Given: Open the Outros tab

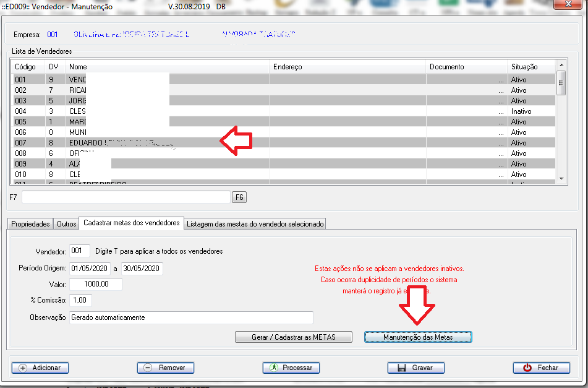Looking at the screenshot, I should click(66, 224).
